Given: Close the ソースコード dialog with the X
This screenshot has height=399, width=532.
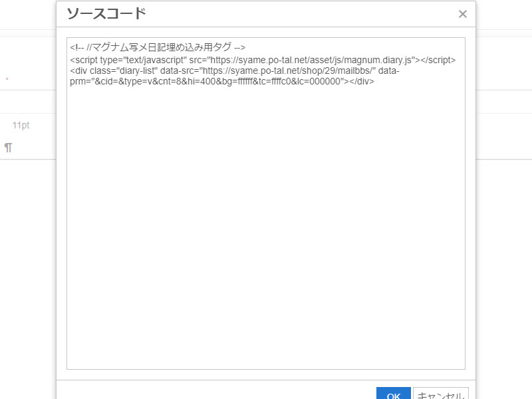Looking at the screenshot, I should pyautogui.click(x=463, y=14).
